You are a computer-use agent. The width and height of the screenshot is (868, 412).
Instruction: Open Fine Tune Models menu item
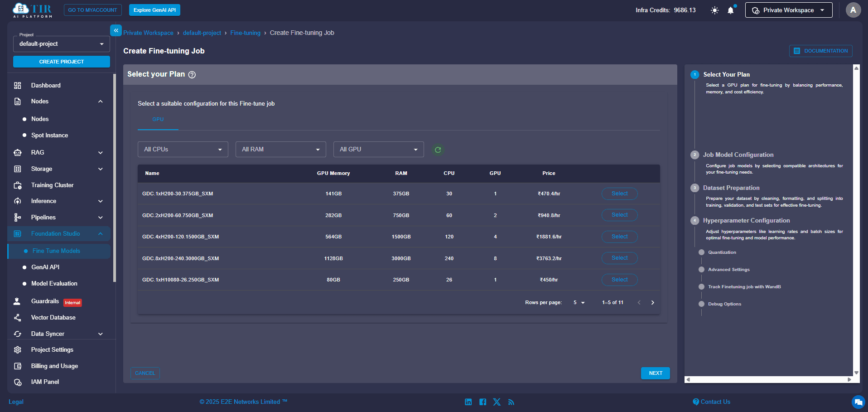[x=59, y=251]
